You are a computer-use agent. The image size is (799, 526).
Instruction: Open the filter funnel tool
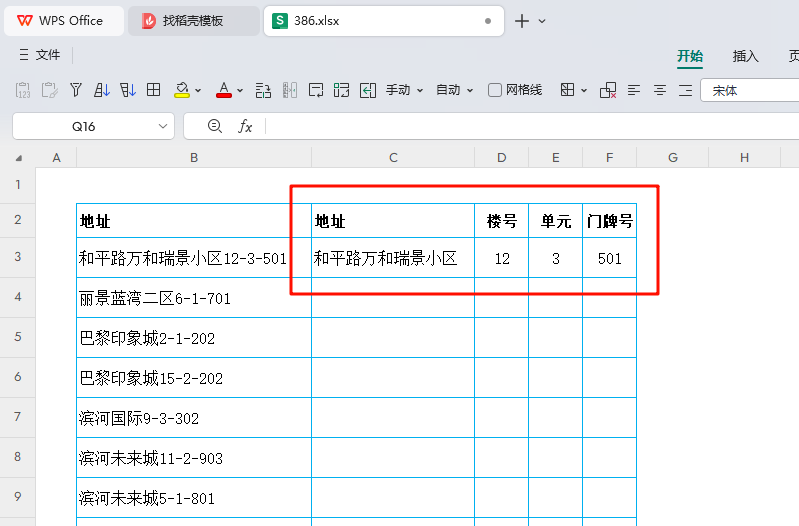point(76,90)
